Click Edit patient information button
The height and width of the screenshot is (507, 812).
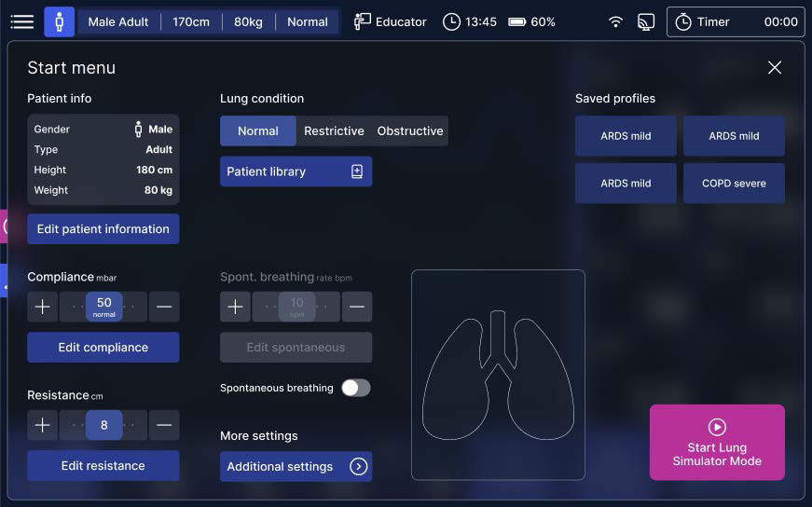[103, 229]
